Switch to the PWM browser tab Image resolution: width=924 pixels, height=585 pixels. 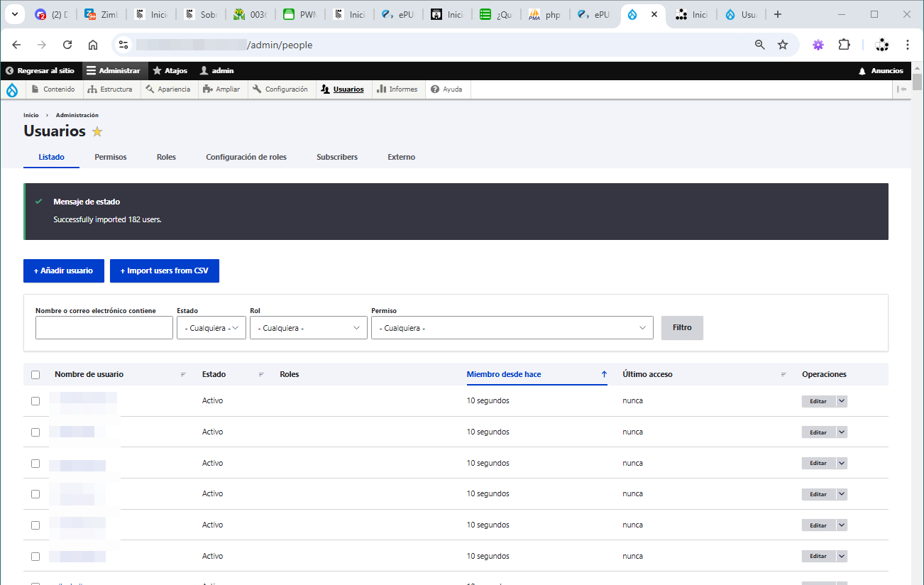pyautogui.click(x=299, y=14)
